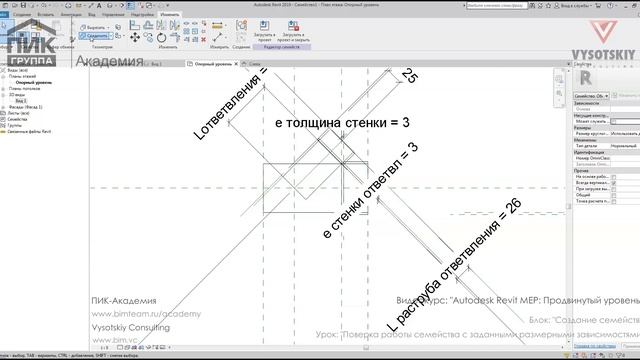Viewport: 640px width, 360px height.
Task: Toggle 'Может служить' checkbox in properties
Action: (613, 122)
